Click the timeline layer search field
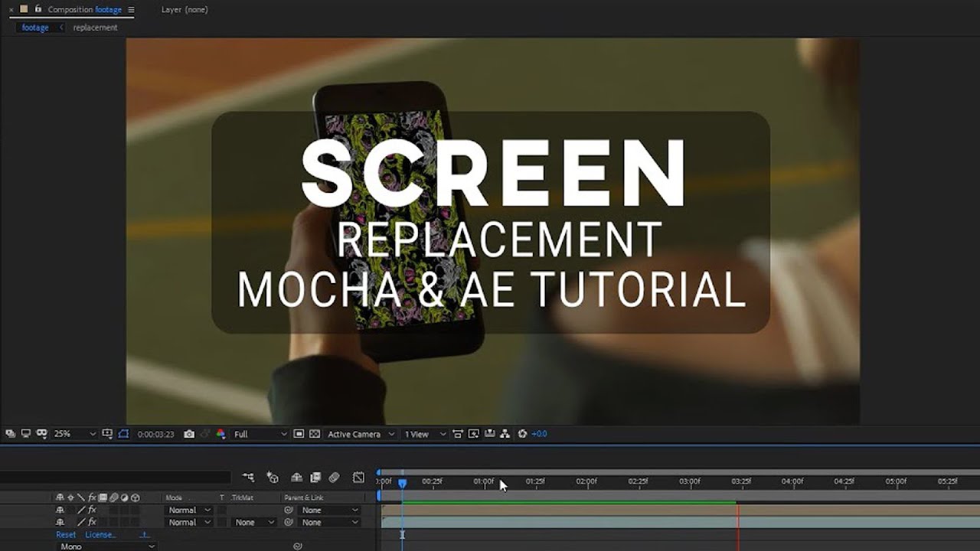Viewport: 980px width, 551px height. [115, 478]
